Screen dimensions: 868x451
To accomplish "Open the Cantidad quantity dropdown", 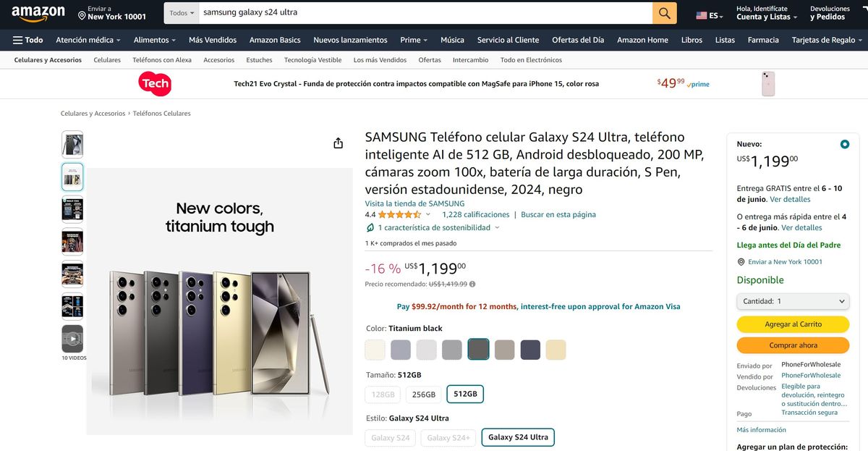I will (793, 301).
